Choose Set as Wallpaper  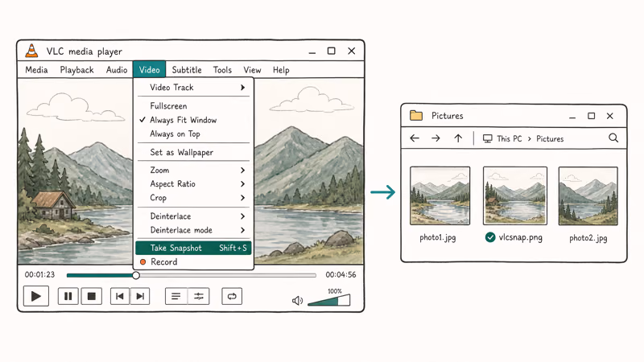193,152
